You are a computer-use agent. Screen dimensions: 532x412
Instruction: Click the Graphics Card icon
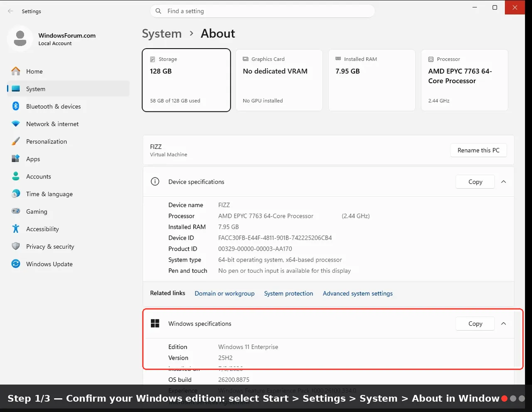click(x=246, y=59)
